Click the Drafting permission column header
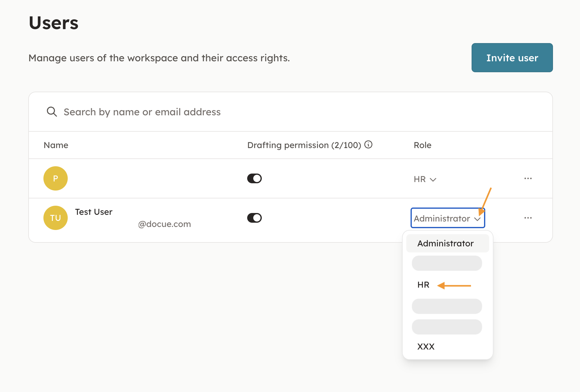 point(304,145)
